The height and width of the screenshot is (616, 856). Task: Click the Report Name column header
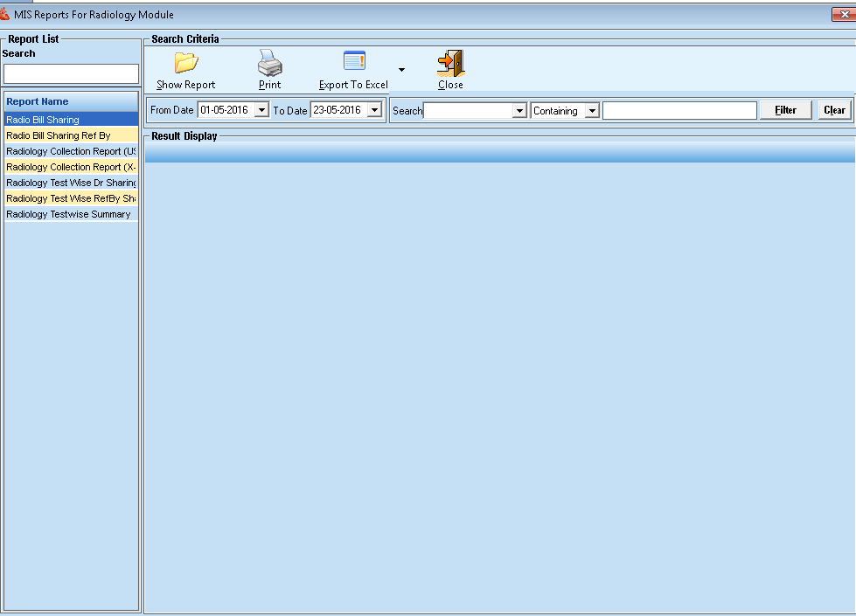click(70, 101)
